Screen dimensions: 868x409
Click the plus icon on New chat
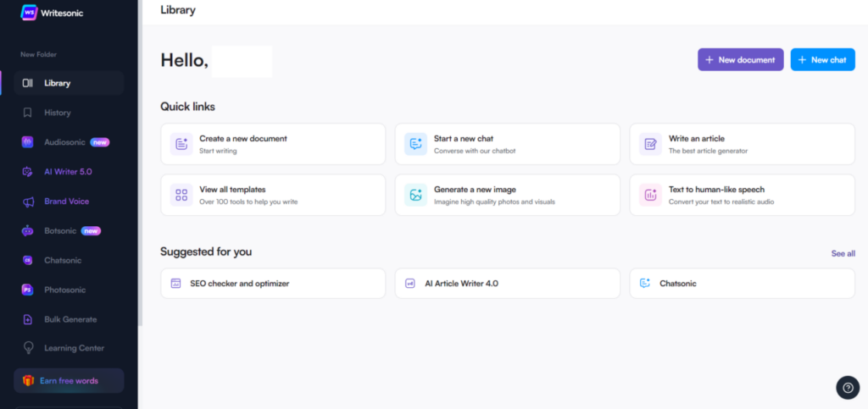(x=802, y=59)
